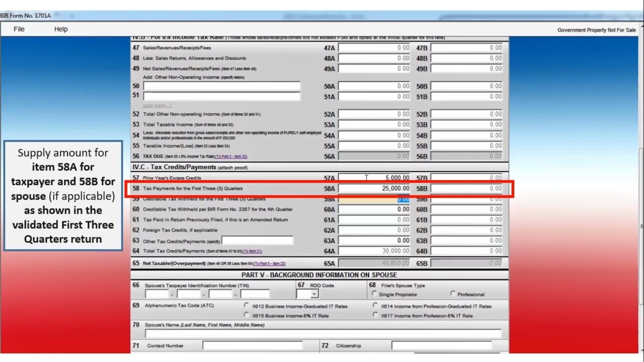The image size is (644, 362).
Task: Click field 57A prior year's excess credits
Action: click(375, 178)
